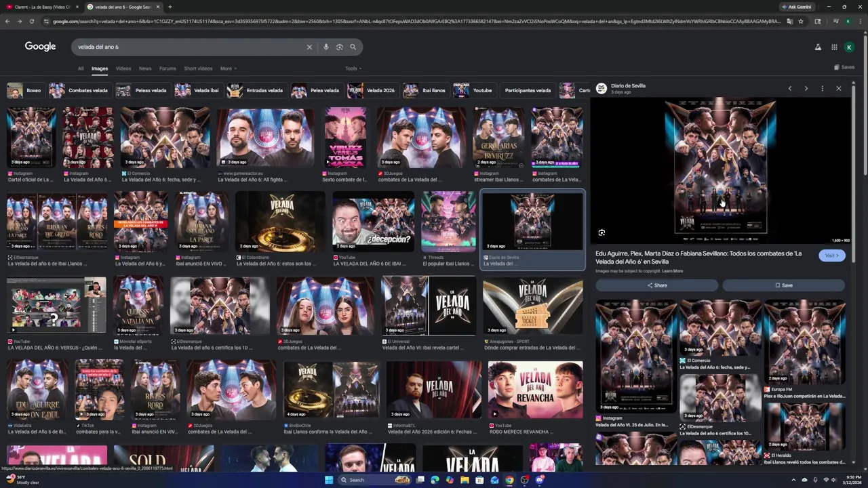Viewport: 868px width, 488px height.
Task: Open File Explorer from the taskbar
Action: click(465, 480)
